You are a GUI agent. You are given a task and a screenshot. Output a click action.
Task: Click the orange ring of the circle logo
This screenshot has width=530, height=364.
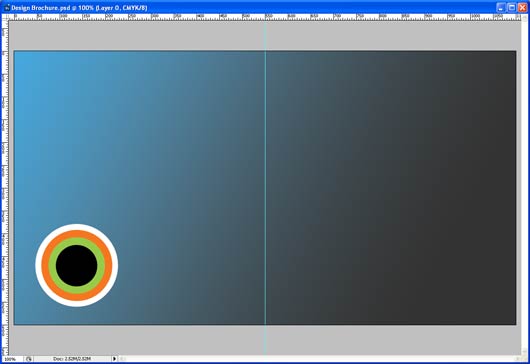click(77, 234)
